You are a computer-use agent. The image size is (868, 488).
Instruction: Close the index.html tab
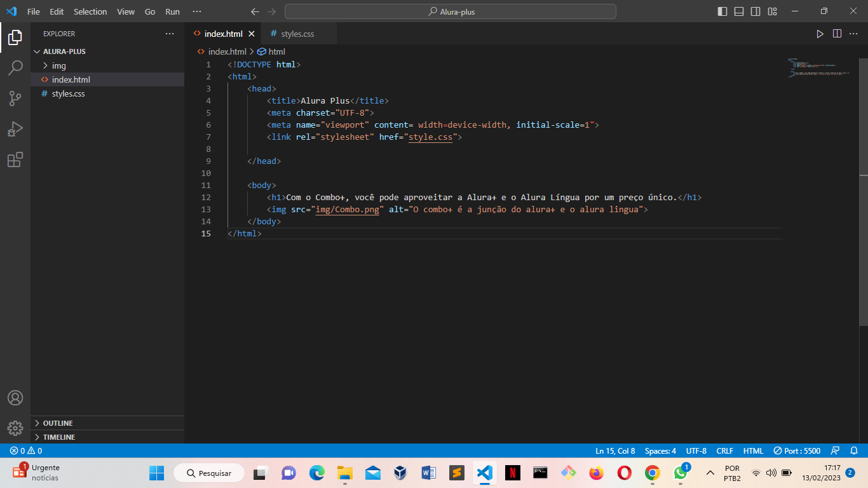point(252,34)
